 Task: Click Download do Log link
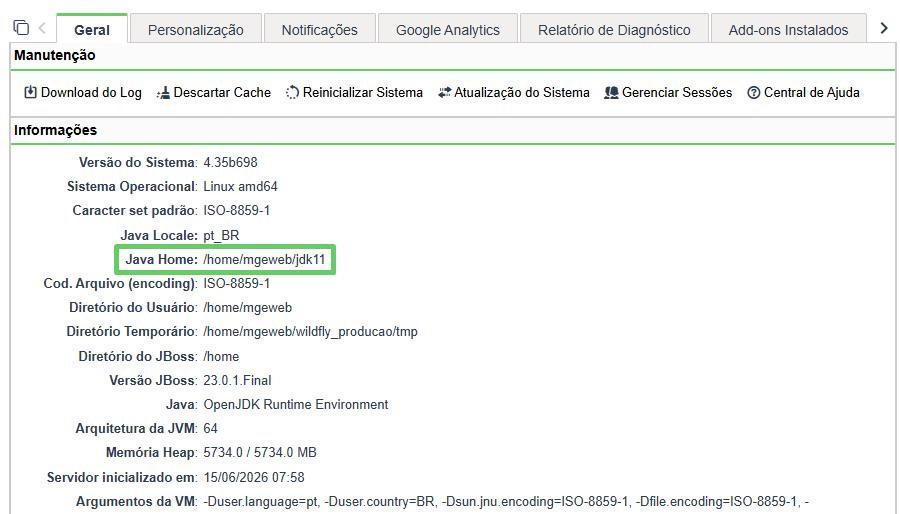click(91, 92)
